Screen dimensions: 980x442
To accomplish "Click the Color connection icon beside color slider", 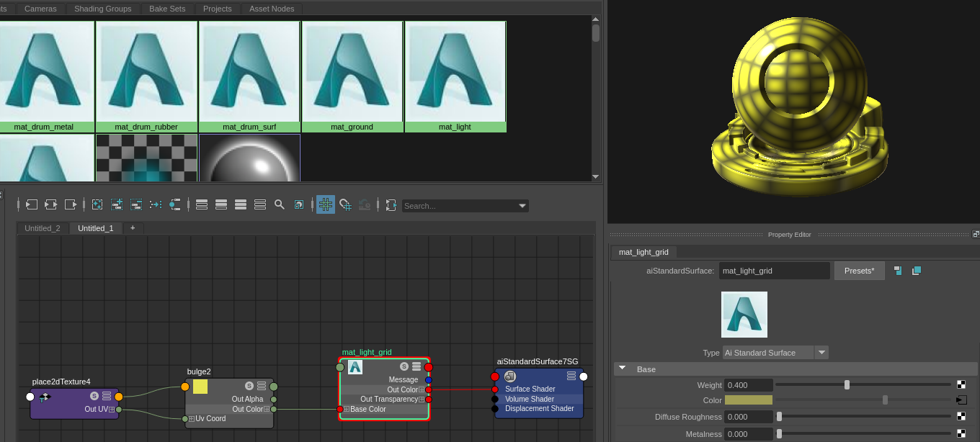I will (961, 400).
